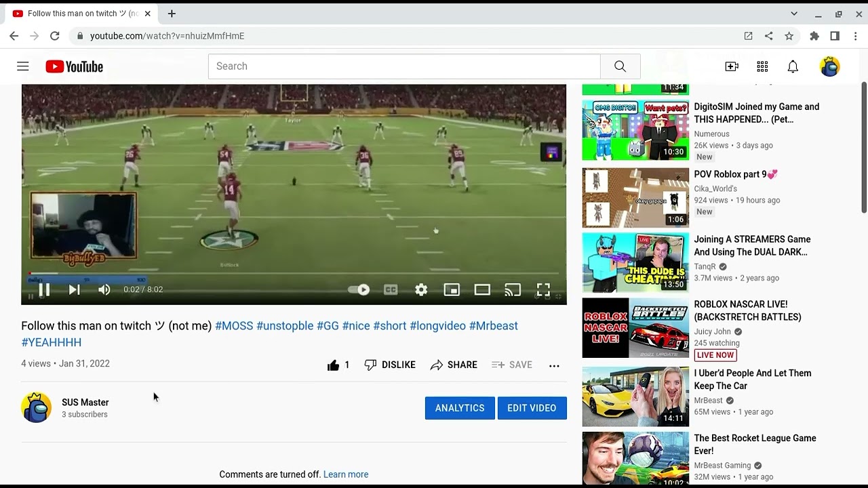Open the player settings gear

pos(421,290)
